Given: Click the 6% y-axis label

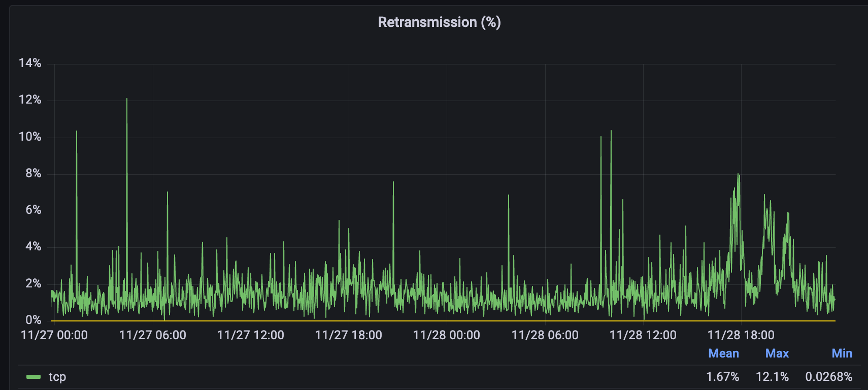Looking at the screenshot, I should coord(33,210).
